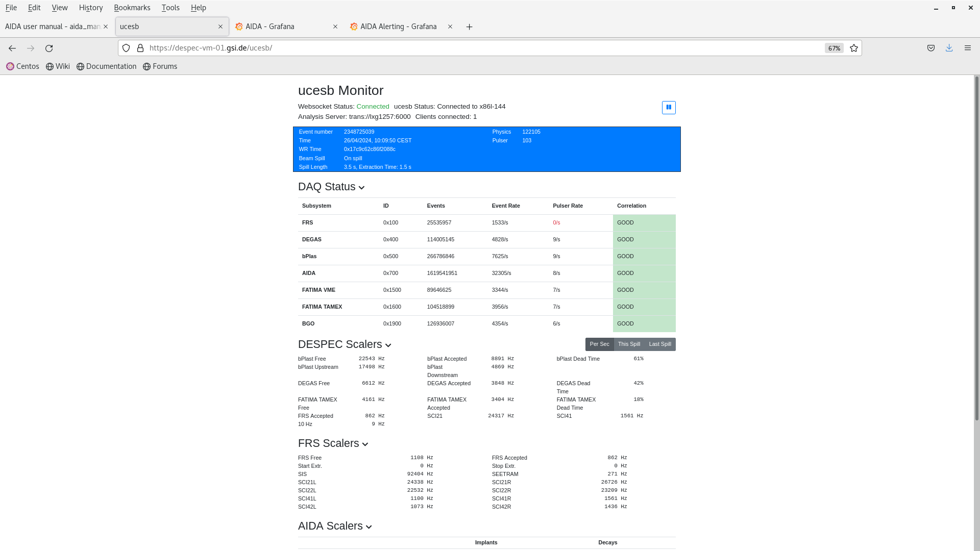Click the FATIMA TAMEX subsystem name
This screenshot has height=551, width=980.
pyautogui.click(x=322, y=307)
